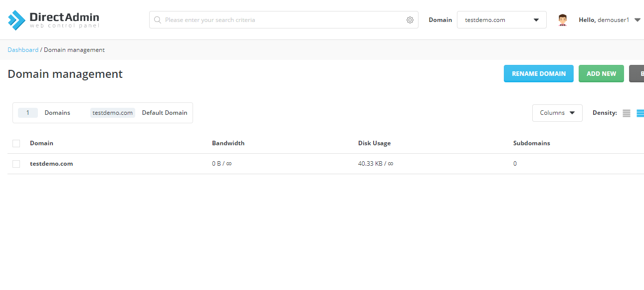
Task: Select the compact density list icon
Action: (x=627, y=113)
